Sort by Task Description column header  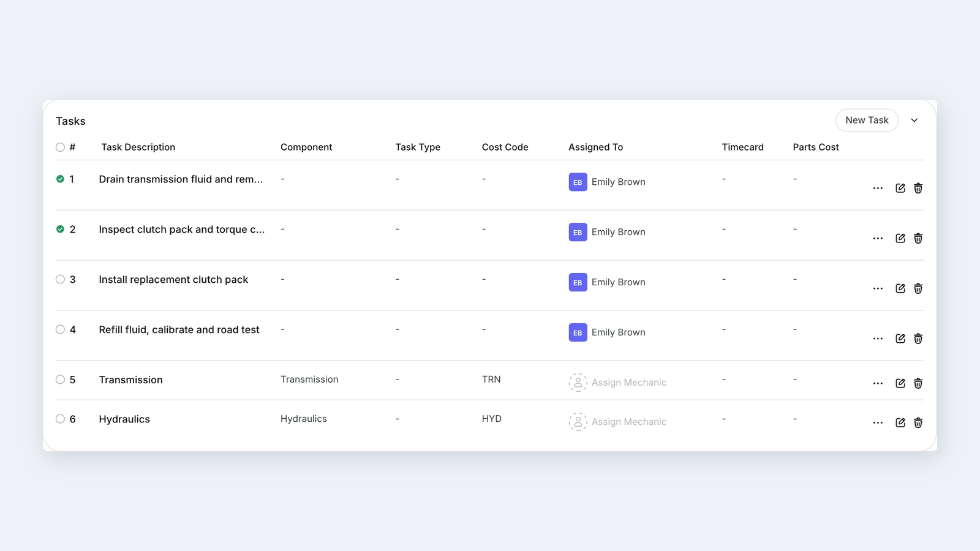[x=138, y=147]
